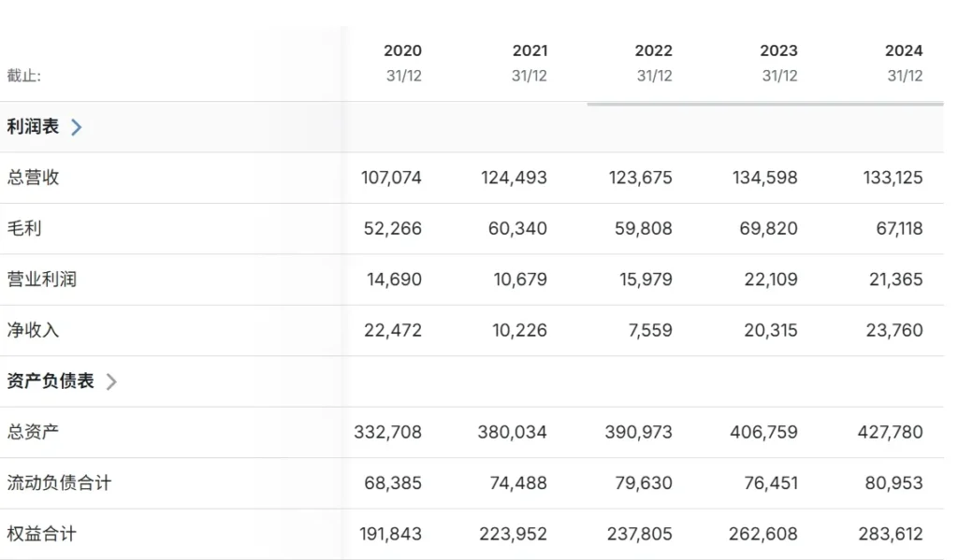Click the 营业利润 row label
This screenshot has height=560, width=958.
coord(41,280)
